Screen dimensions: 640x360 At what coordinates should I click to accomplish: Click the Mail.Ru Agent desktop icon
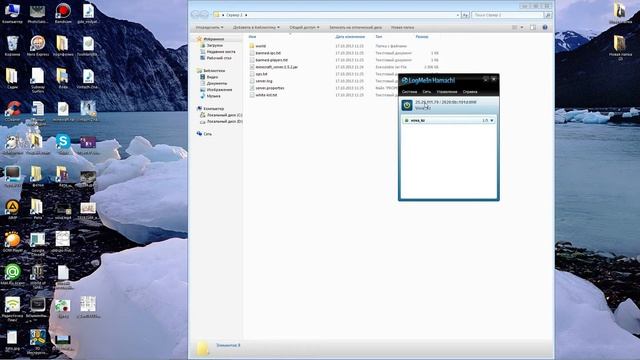[12, 274]
